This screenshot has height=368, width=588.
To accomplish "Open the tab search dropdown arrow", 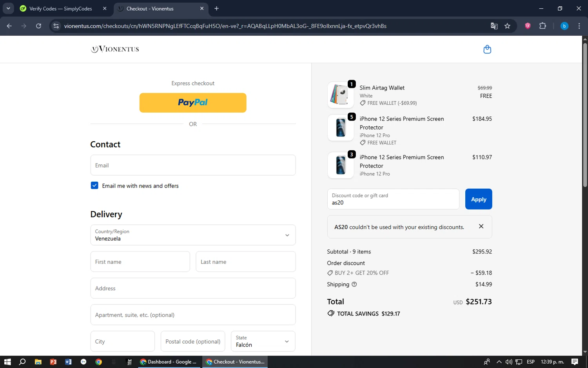I will pos(8,8).
